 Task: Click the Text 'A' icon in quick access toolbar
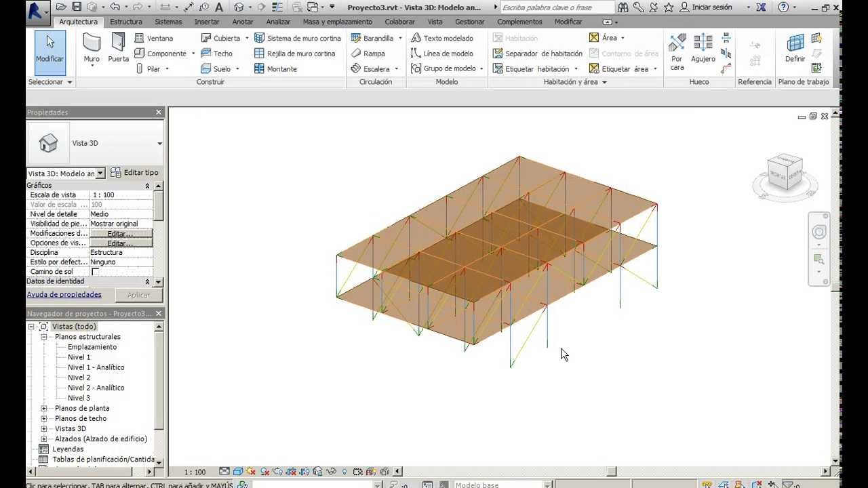[219, 7]
